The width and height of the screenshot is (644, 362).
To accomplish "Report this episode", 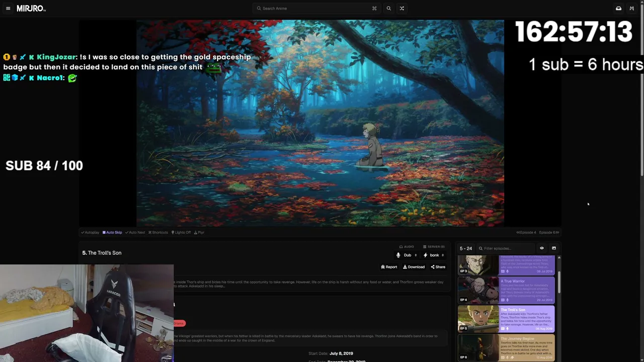I will tap(389, 267).
